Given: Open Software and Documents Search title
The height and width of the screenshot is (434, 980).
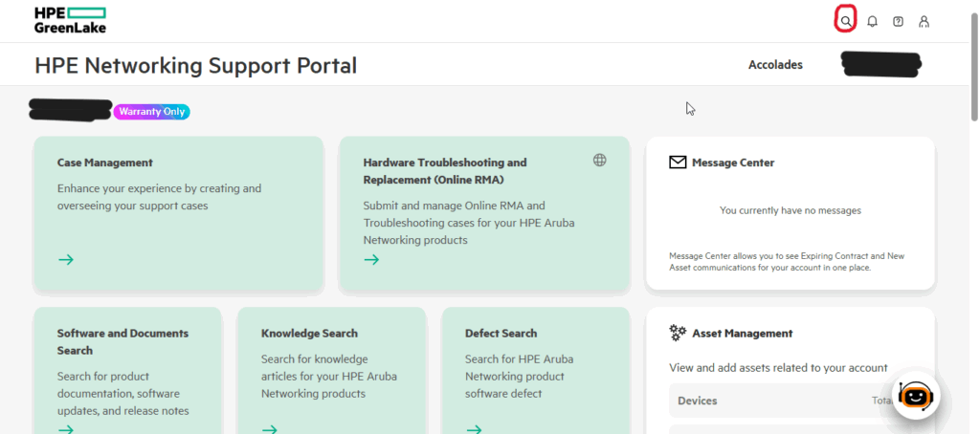Looking at the screenshot, I should pyautogui.click(x=123, y=341).
